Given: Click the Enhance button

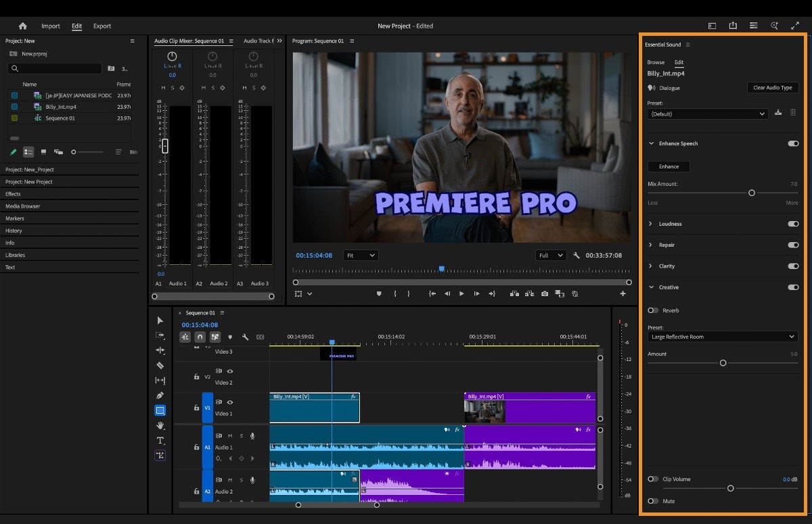Looking at the screenshot, I should pos(669,166).
